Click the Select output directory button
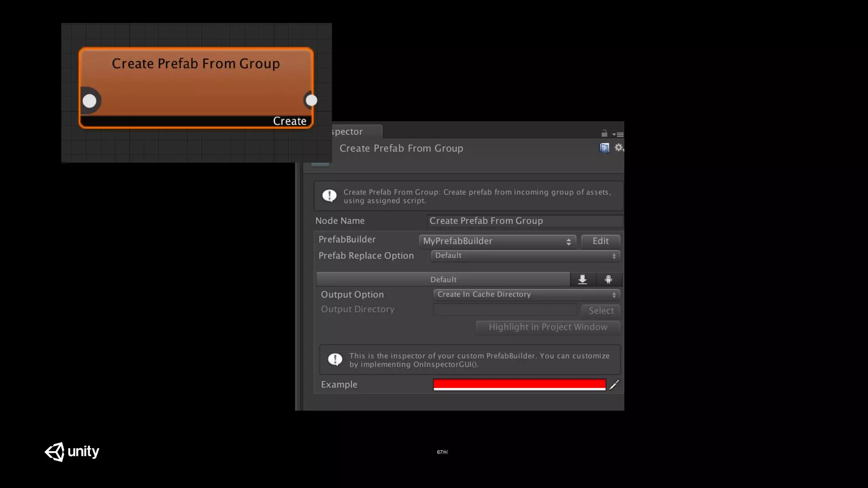The width and height of the screenshot is (868, 488). [x=601, y=311]
